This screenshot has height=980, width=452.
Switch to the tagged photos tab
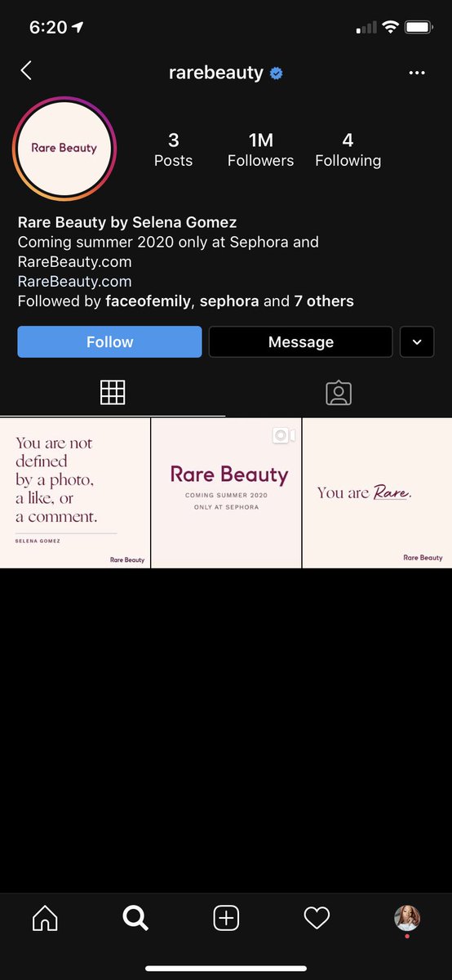(x=339, y=393)
